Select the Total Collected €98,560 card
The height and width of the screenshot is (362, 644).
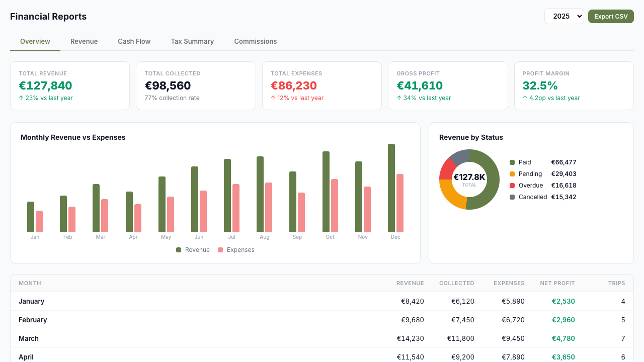point(196,85)
